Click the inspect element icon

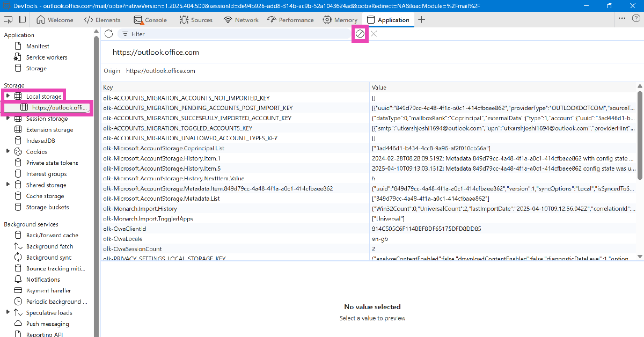(9, 20)
